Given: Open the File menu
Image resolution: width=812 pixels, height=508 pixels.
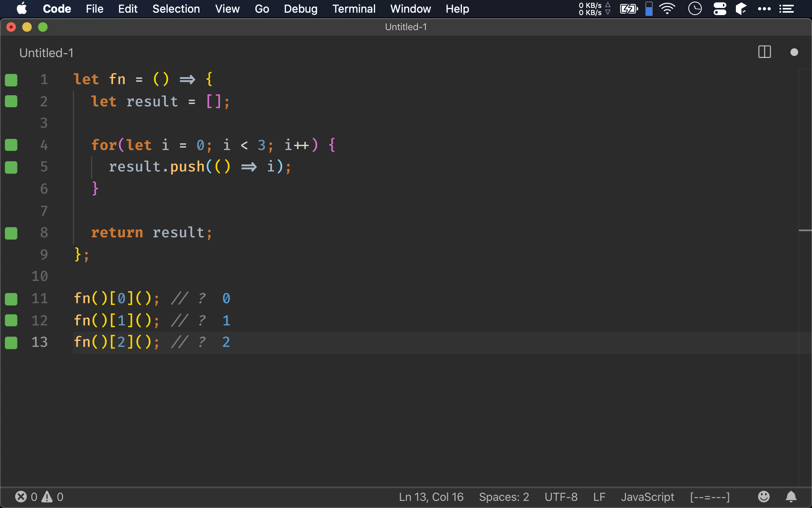Looking at the screenshot, I should pyautogui.click(x=94, y=8).
